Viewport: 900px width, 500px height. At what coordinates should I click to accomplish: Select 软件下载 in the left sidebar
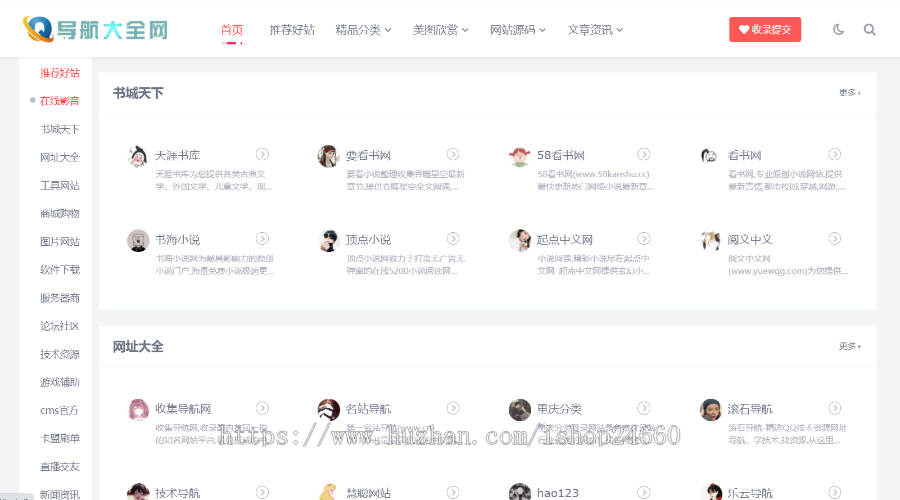click(x=60, y=270)
